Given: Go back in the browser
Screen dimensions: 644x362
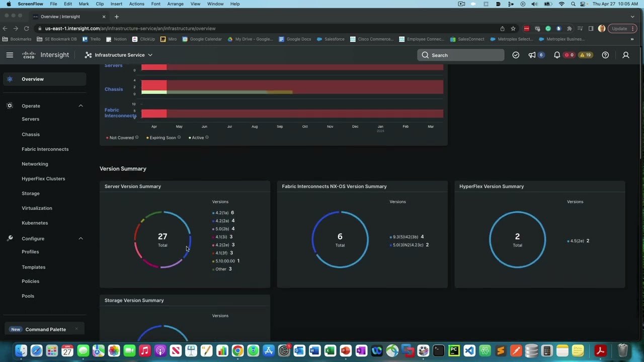Looking at the screenshot, I should point(5,29).
